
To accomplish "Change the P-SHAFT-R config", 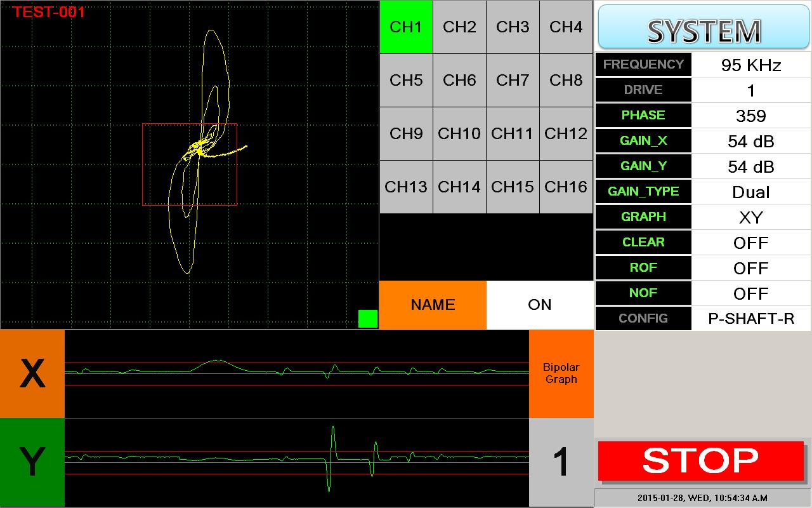I will coord(751,319).
